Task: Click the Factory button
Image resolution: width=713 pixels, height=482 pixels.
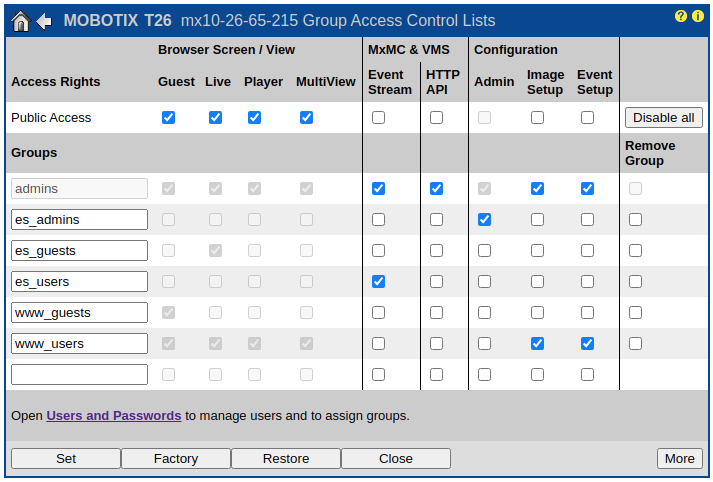Action: point(176,458)
